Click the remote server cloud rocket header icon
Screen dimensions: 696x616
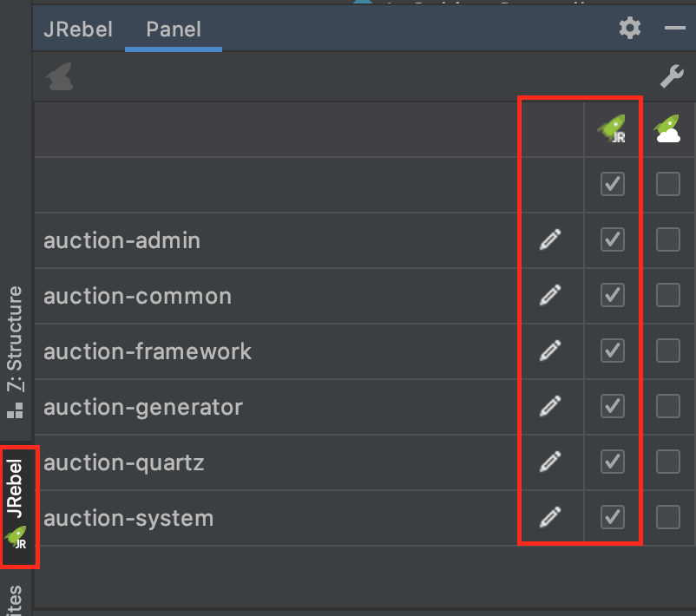(x=667, y=128)
